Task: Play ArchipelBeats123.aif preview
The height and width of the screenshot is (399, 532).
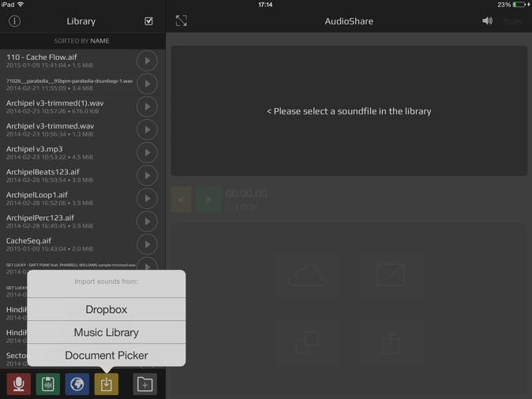Action: (x=147, y=176)
